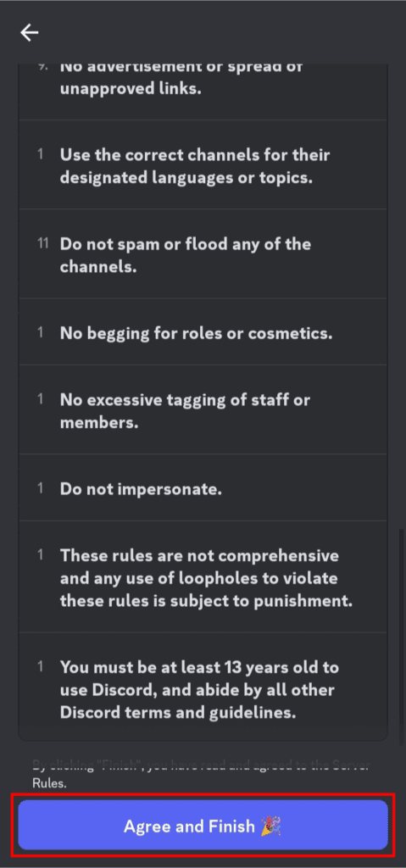This screenshot has width=406, height=868.
Task: Click the number beside excessive tagging rule
Action: coord(41,398)
